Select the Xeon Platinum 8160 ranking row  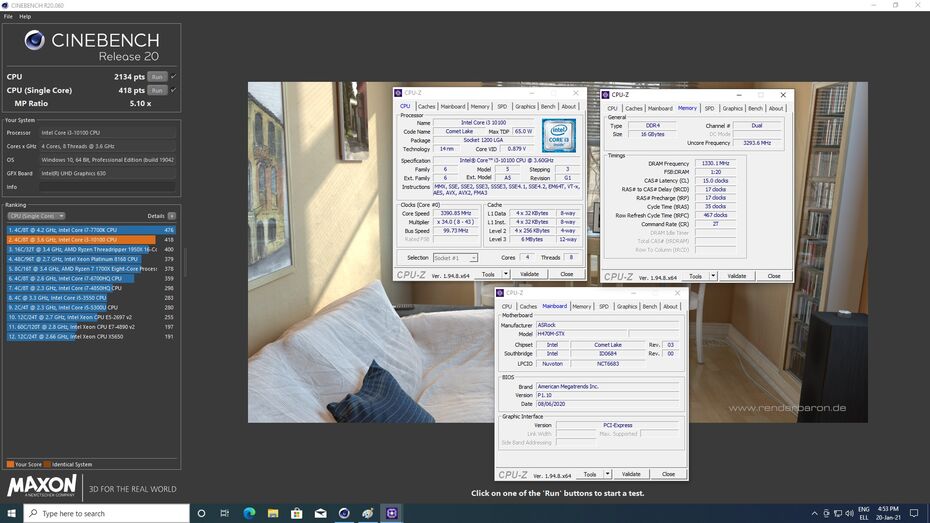tap(91, 259)
